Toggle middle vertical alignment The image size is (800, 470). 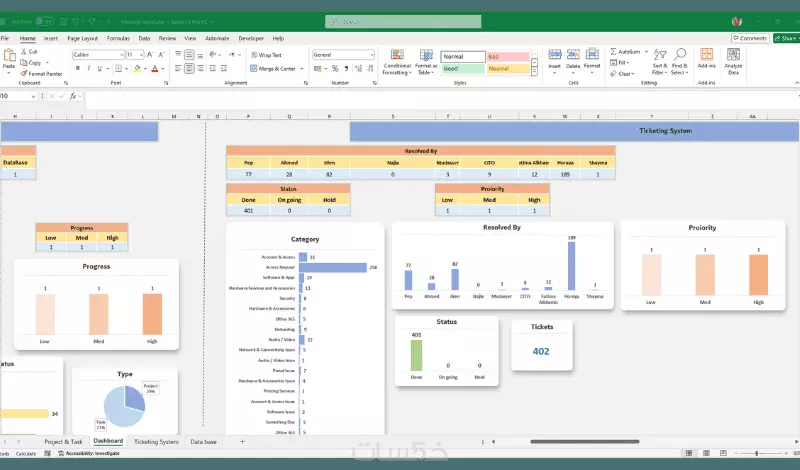click(x=189, y=55)
